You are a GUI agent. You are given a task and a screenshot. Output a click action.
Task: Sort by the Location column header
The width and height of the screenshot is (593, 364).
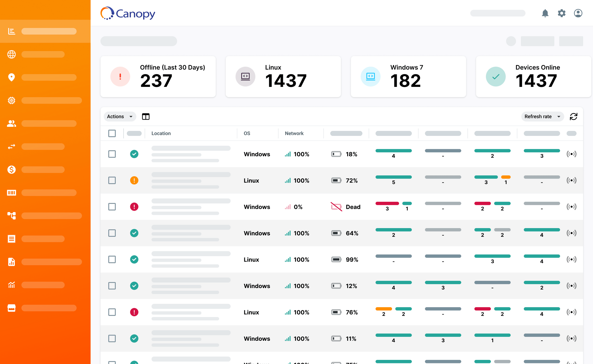[x=161, y=133]
